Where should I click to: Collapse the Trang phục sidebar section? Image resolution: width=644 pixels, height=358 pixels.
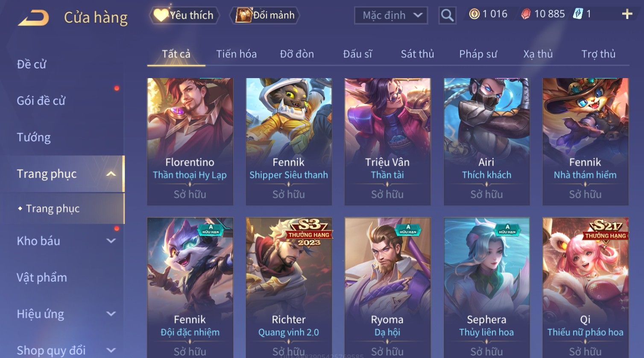pyautogui.click(x=111, y=174)
